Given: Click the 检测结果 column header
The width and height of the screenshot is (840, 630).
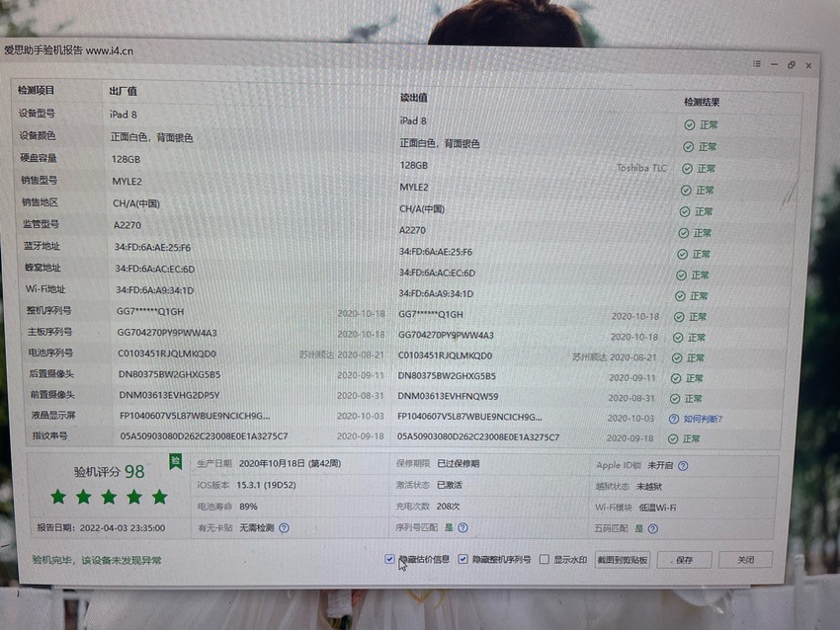Looking at the screenshot, I should [x=702, y=102].
